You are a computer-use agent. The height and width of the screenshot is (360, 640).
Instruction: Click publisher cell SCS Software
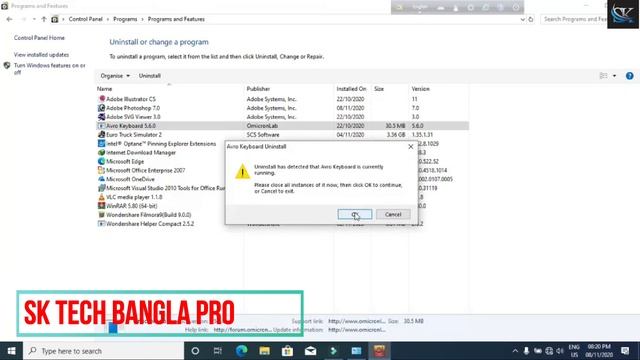[263, 135]
